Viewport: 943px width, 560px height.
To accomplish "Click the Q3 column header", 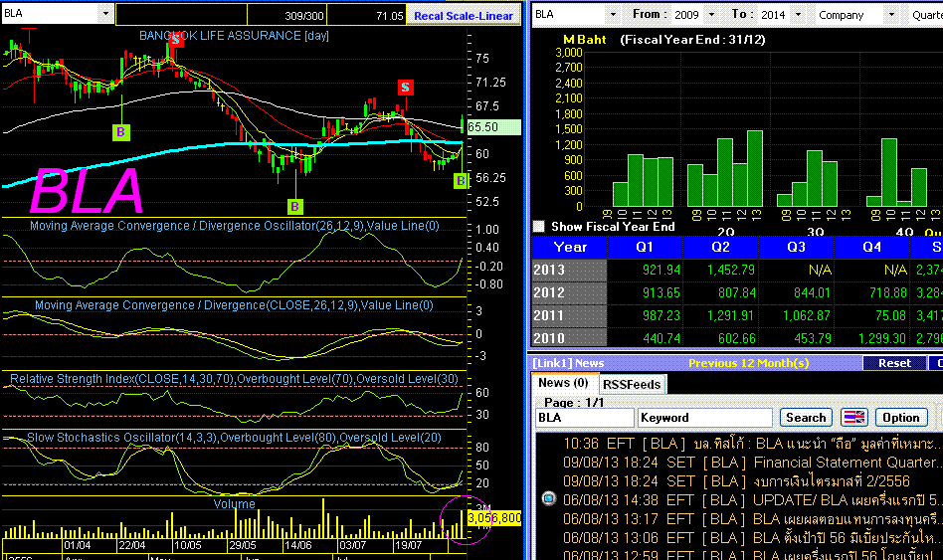I will [x=796, y=248].
